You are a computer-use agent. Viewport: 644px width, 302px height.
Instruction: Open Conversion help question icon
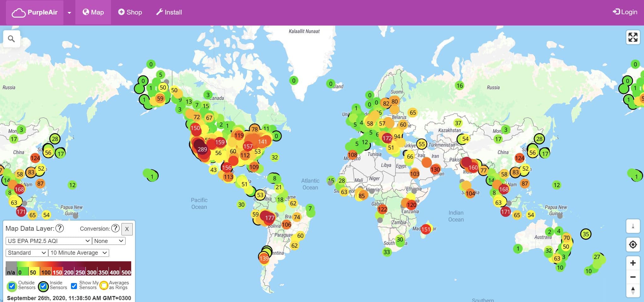tap(115, 228)
